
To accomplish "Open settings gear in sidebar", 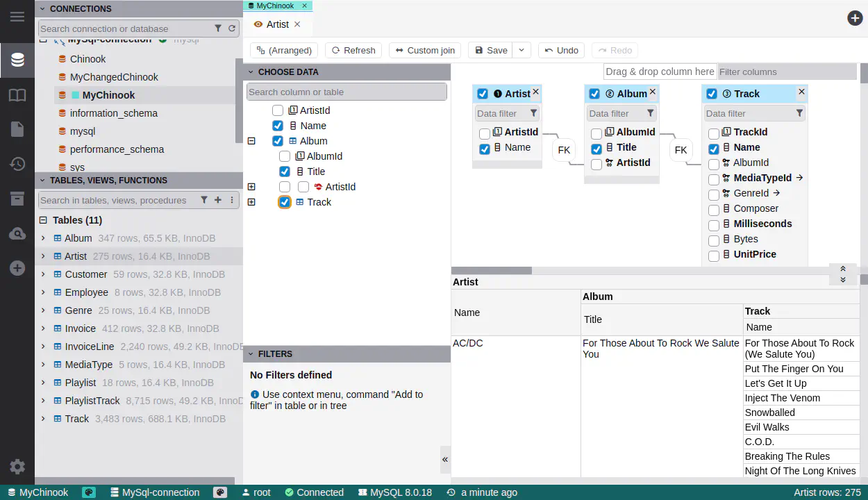I will pyautogui.click(x=17, y=467).
